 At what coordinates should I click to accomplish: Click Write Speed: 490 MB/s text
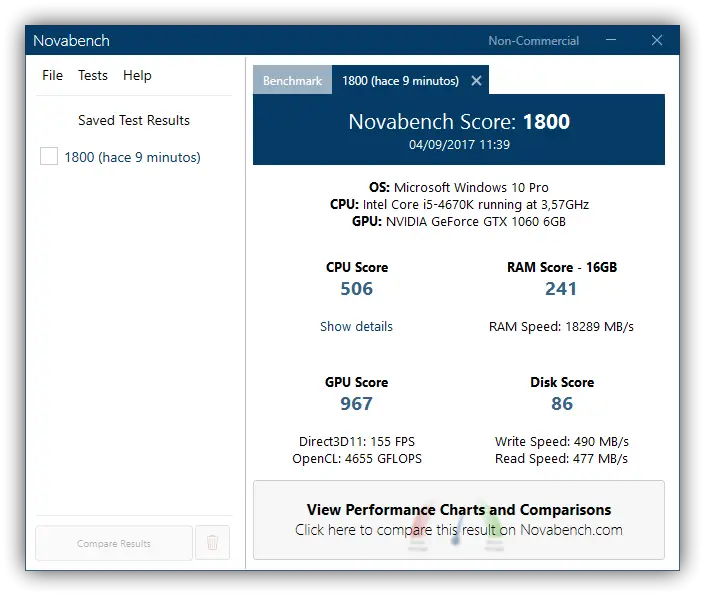click(562, 441)
